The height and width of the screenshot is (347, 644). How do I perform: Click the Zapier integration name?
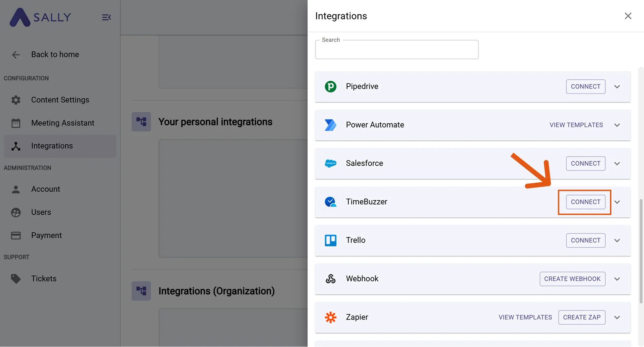coord(357,317)
